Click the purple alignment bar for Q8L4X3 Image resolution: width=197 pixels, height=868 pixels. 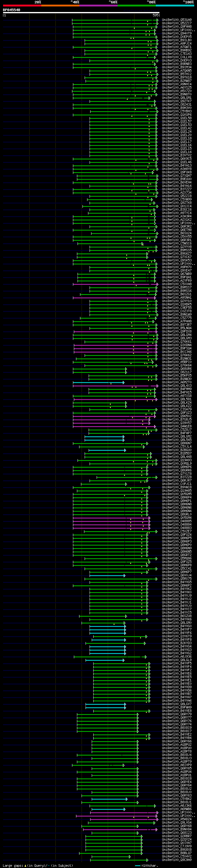point(115,386)
